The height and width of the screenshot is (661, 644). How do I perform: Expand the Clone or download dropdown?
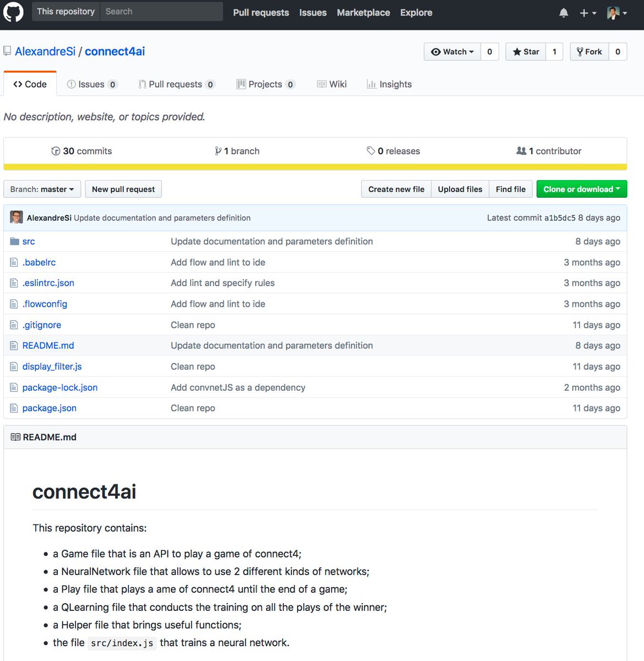pyautogui.click(x=582, y=189)
